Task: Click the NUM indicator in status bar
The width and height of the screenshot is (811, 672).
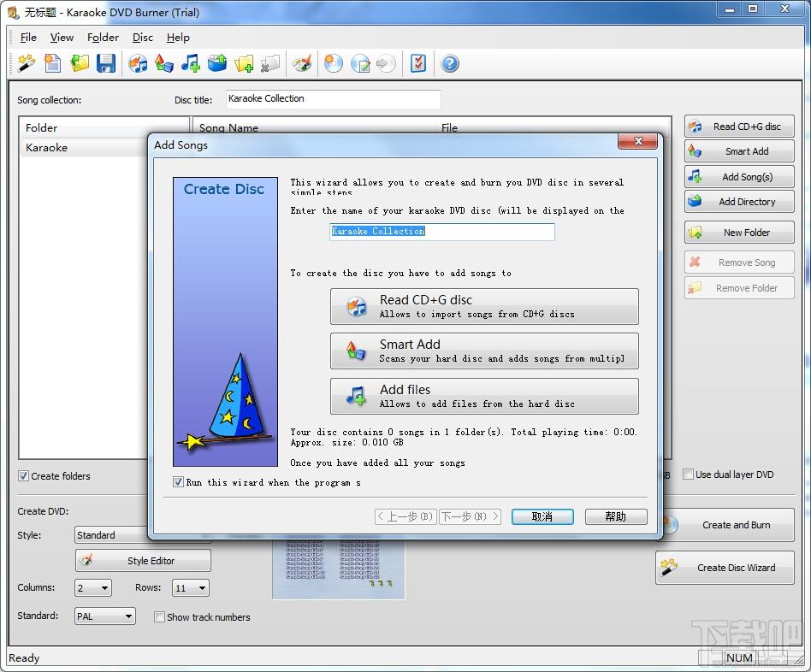Action: tap(739, 657)
